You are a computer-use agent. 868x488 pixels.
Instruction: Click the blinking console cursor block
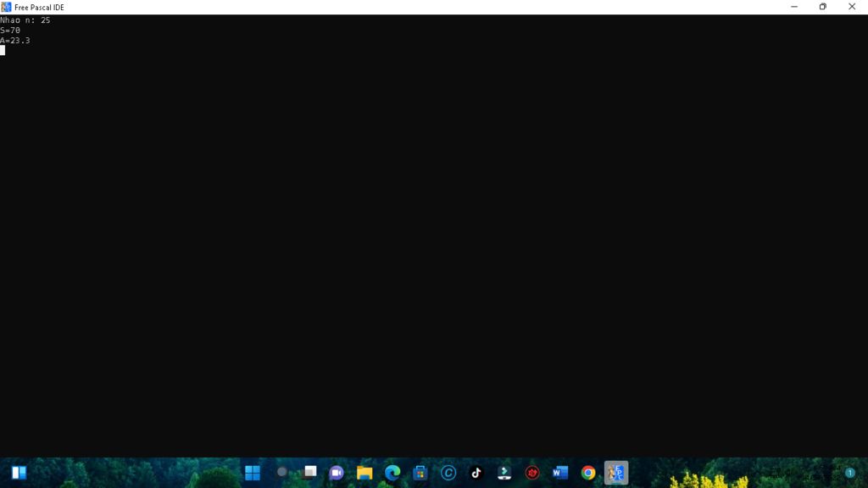[x=3, y=50]
